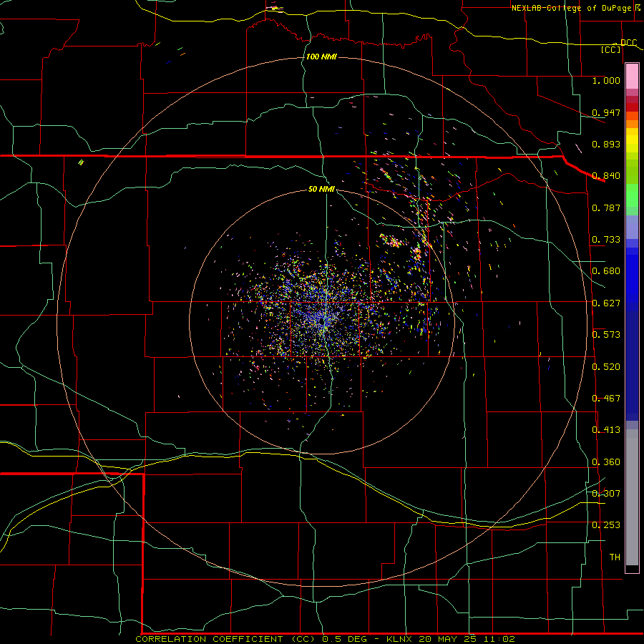Image resolution: width=644 pixels, height=644 pixels.
Task: Click the 100 NMI range ring label
Action: tap(321, 57)
